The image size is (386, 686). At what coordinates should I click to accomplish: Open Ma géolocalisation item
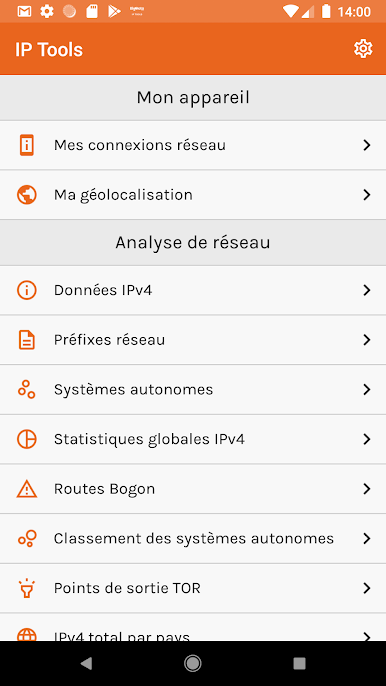[193, 195]
